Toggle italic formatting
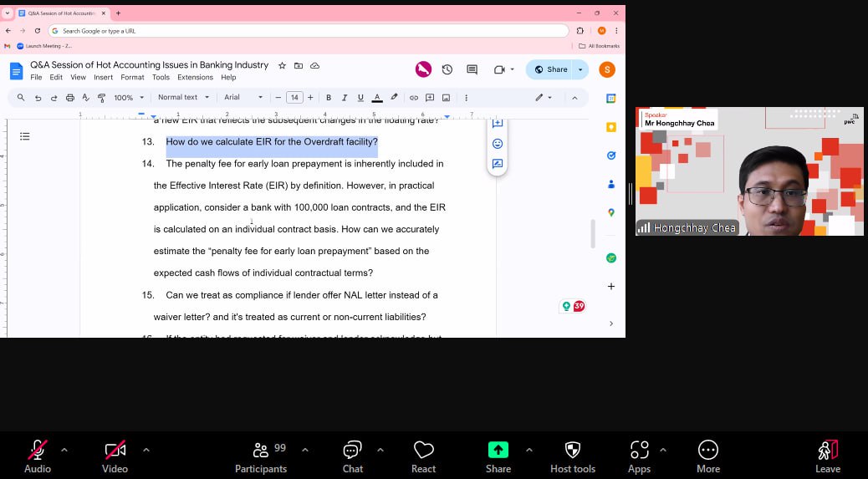The image size is (868, 479). 345,98
